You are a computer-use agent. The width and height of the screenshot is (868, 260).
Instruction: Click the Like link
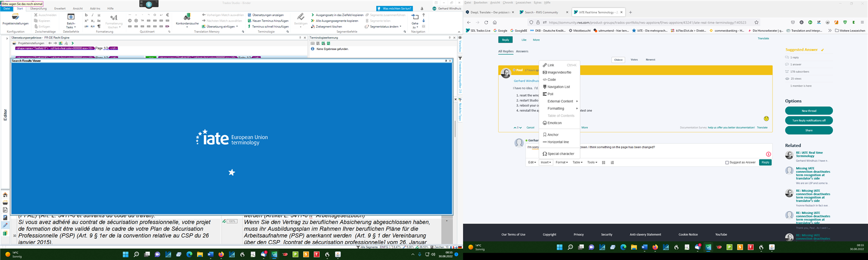pos(524,39)
